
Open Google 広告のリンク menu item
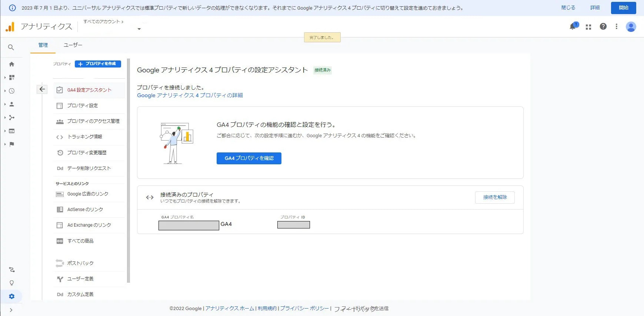89,194
